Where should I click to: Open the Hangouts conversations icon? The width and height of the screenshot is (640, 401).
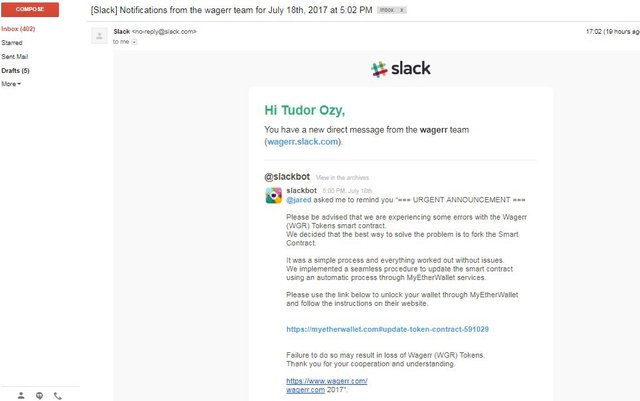coord(39,395)
